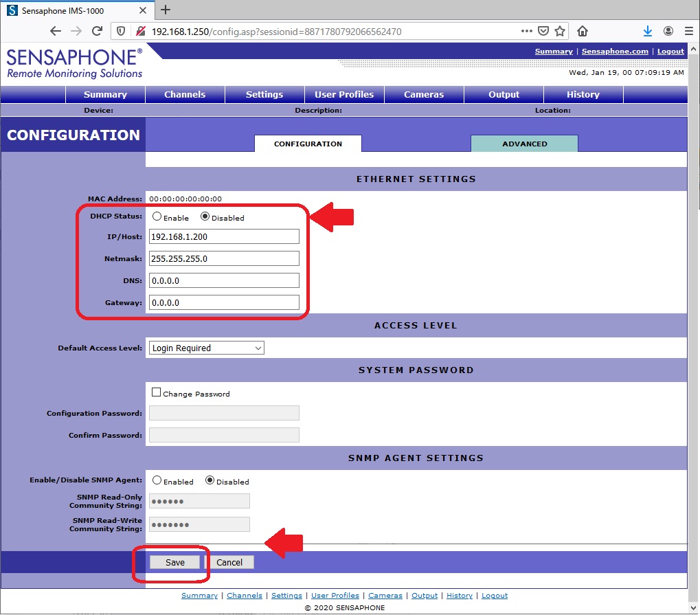Bookmark this page with the star
This screenshot has height=615, width=700.
click(x=560, y=31)
